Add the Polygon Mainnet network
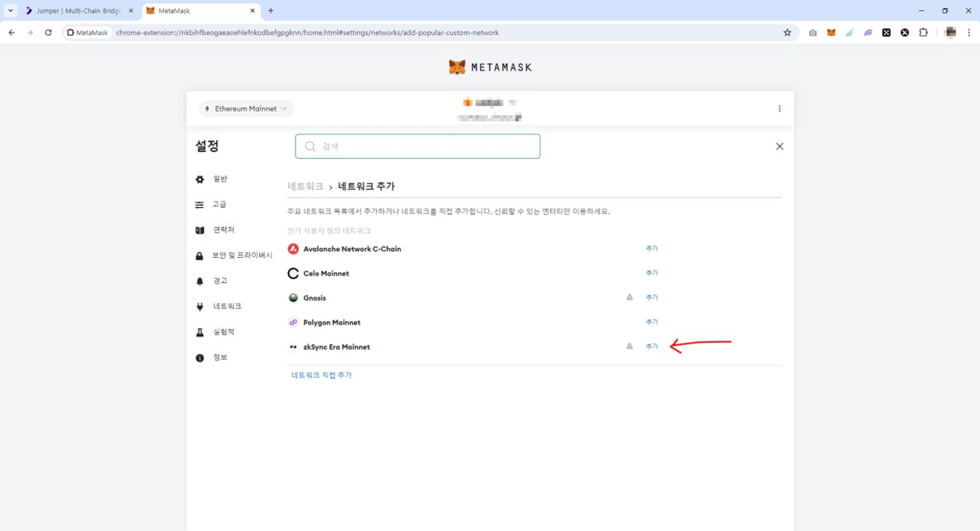 pyautogui.click(x=652, y=322)
